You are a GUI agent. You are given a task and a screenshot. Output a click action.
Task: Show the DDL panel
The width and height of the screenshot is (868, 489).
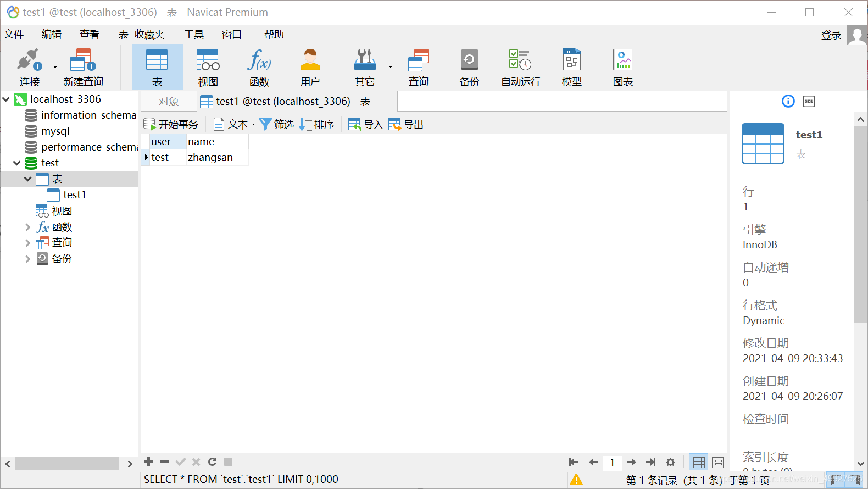point(809,101)
